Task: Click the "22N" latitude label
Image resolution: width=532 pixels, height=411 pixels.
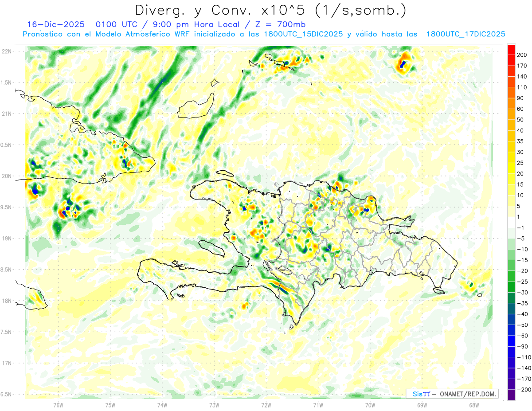Action: [7, 51]
